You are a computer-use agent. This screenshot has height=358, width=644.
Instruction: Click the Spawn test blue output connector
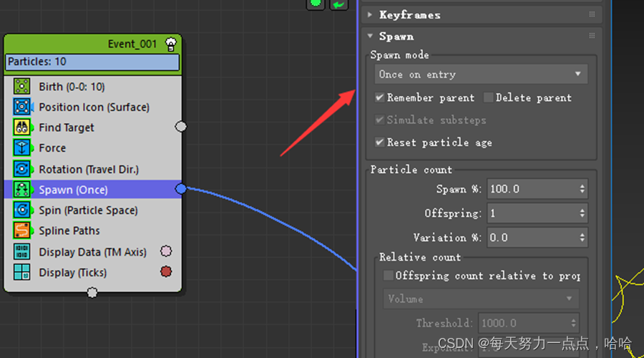point(181,188)
